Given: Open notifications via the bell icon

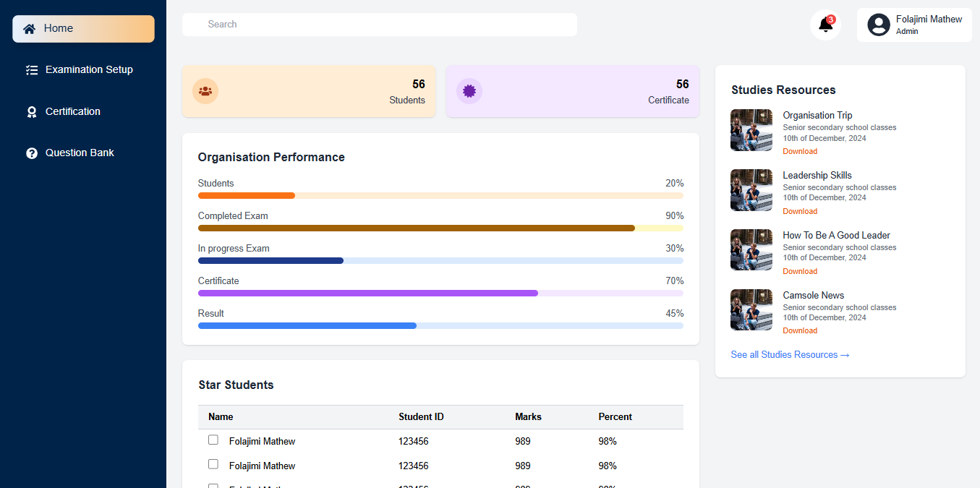Looking at the screenshot, I should (x=825, y=25).
